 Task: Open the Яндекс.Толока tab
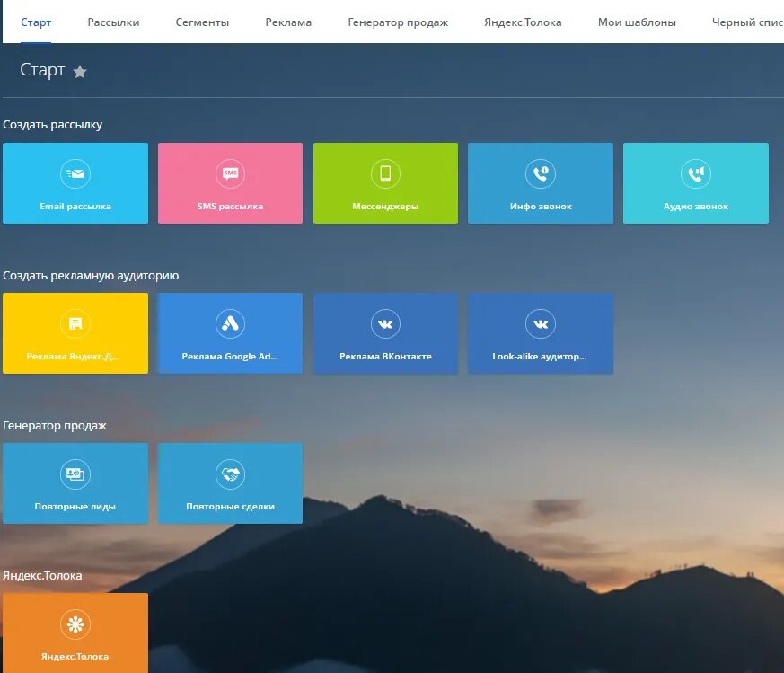click(x=523, y=22)
